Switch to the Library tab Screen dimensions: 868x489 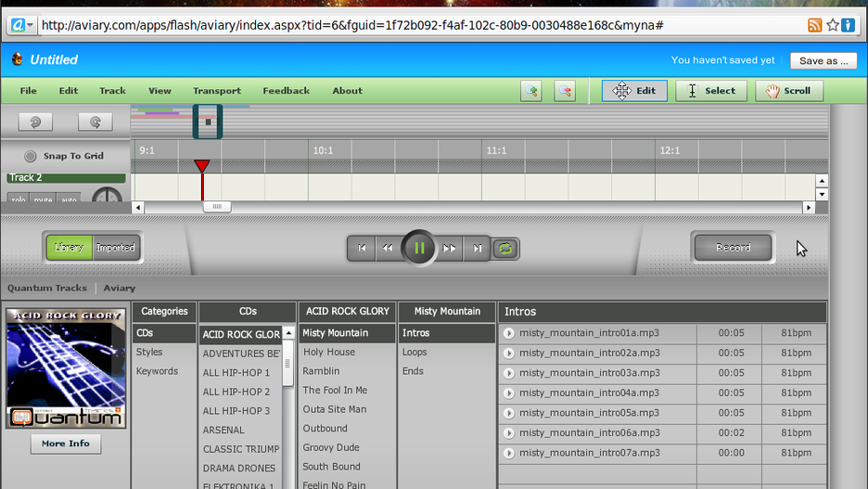69,248
